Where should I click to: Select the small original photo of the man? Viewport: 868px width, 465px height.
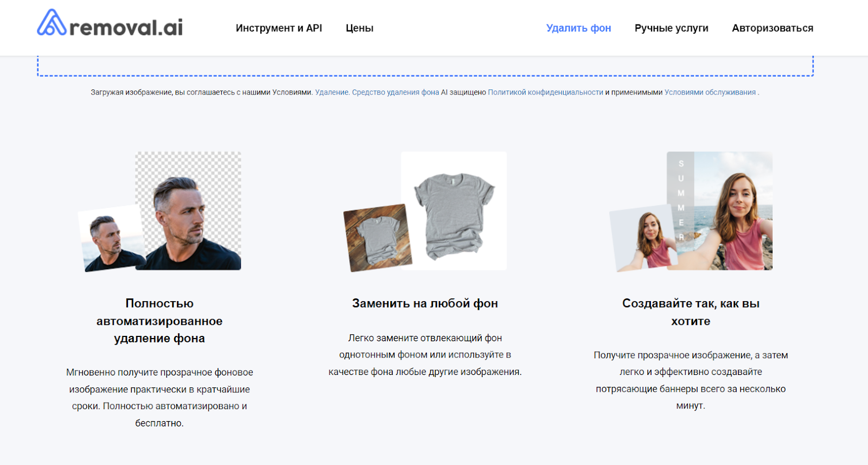[111, 239]
